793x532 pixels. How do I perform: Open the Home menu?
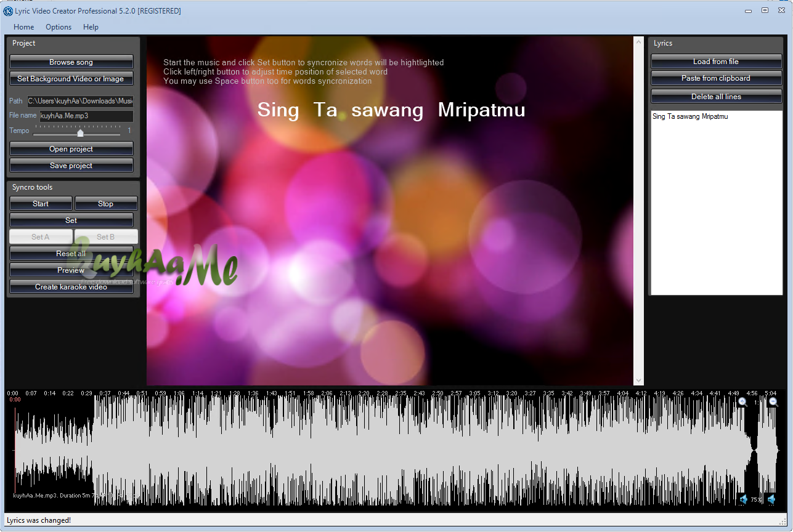point(23,27)
